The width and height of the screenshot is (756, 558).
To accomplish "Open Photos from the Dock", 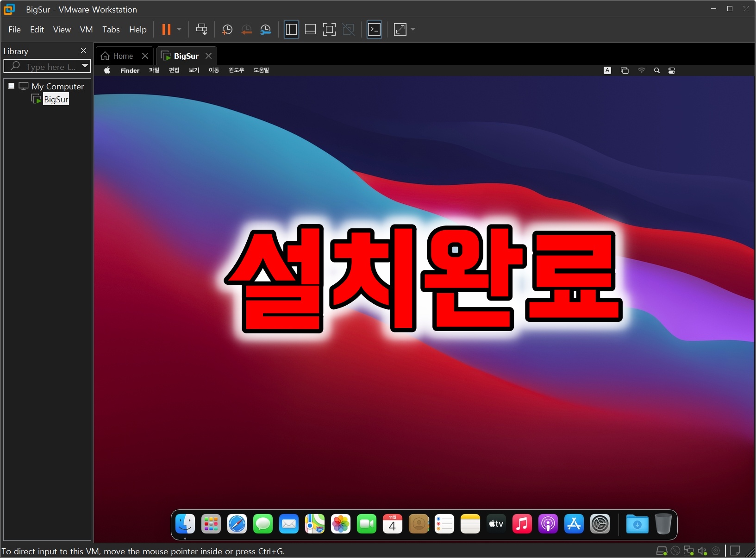I will (341, 524).
